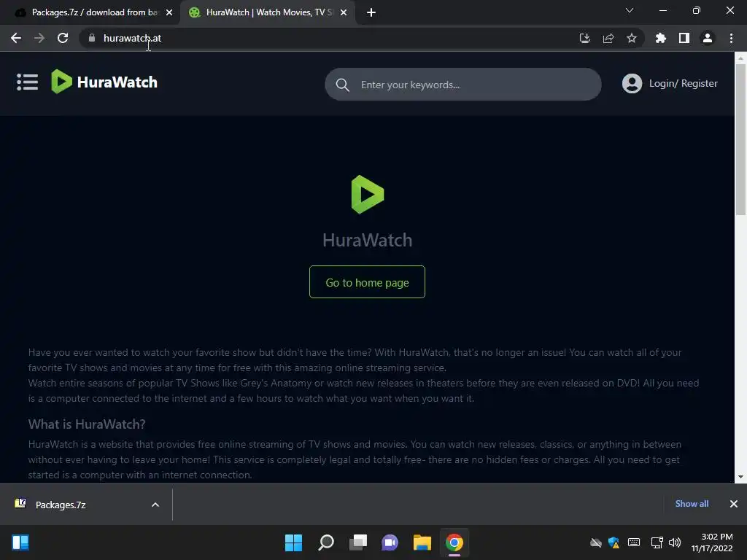Minimize the Chrome window
Screen dimensions: 747x560
click(662, 10)
